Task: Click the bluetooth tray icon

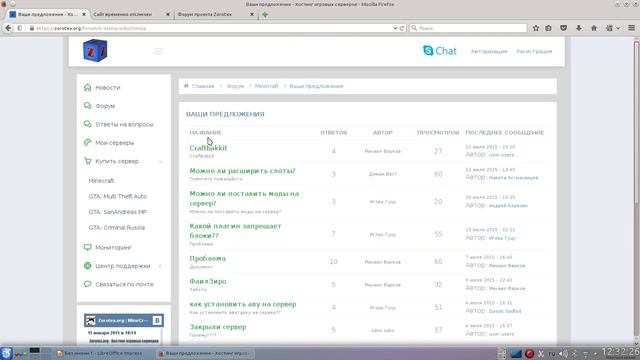Action: pos(574,353)
